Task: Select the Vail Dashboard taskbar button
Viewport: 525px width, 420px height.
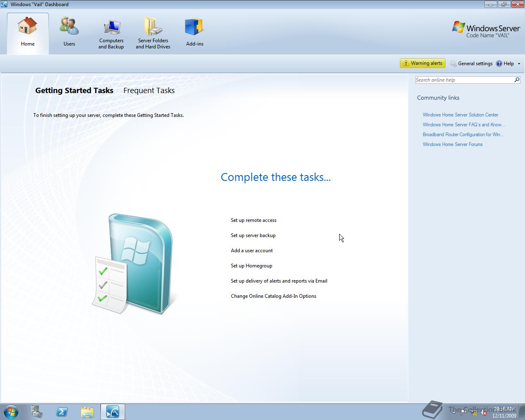Action: point(112,412)
